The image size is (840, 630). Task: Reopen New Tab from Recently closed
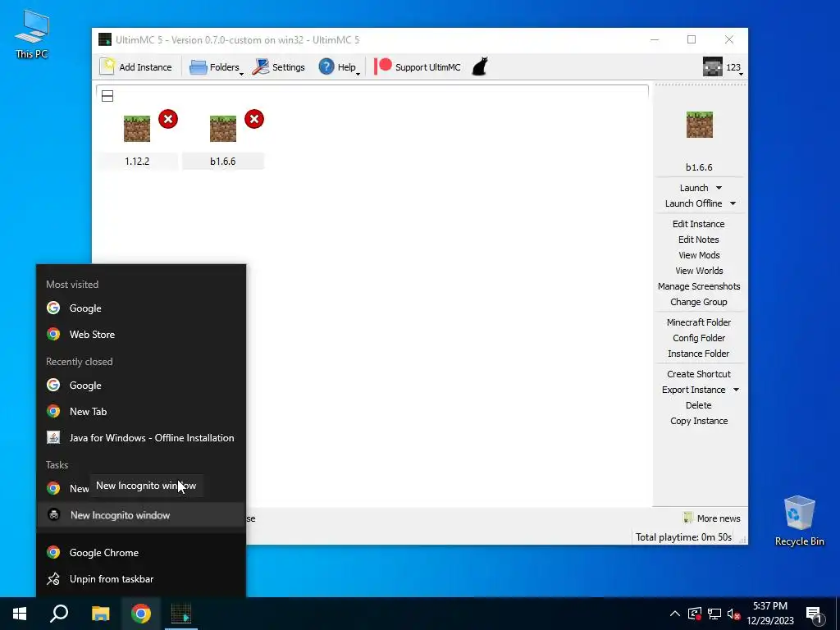click(141, 412)
